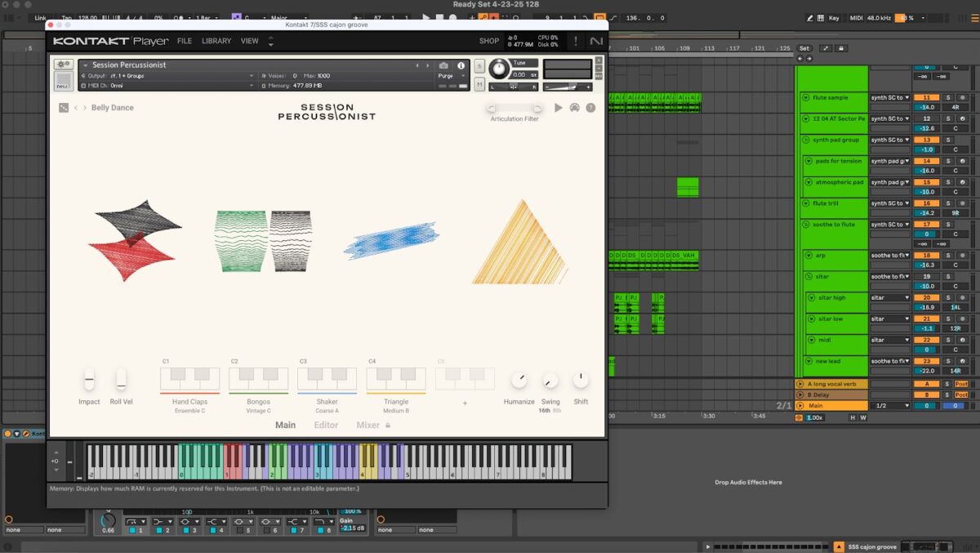The width and height of the screenshot is (980, 553).
Task: Click the Set locator button
Action: [804, 48]
